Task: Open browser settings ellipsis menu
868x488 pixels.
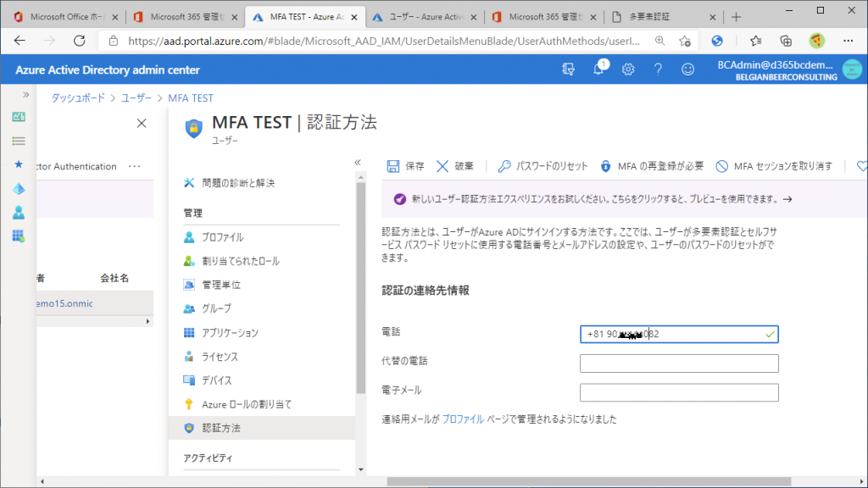Action: pyautogui.click(x=848, y=41)
